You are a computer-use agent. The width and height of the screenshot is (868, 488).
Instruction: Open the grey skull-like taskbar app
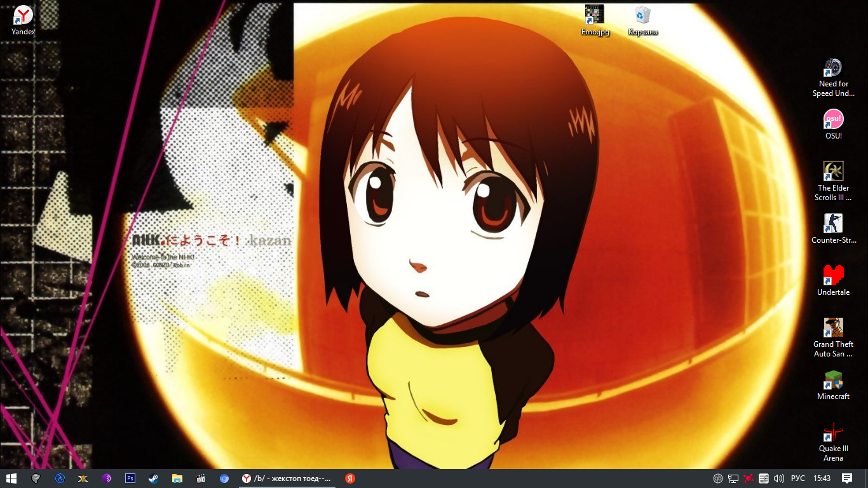pyautogui.click(x=36, y=478)
